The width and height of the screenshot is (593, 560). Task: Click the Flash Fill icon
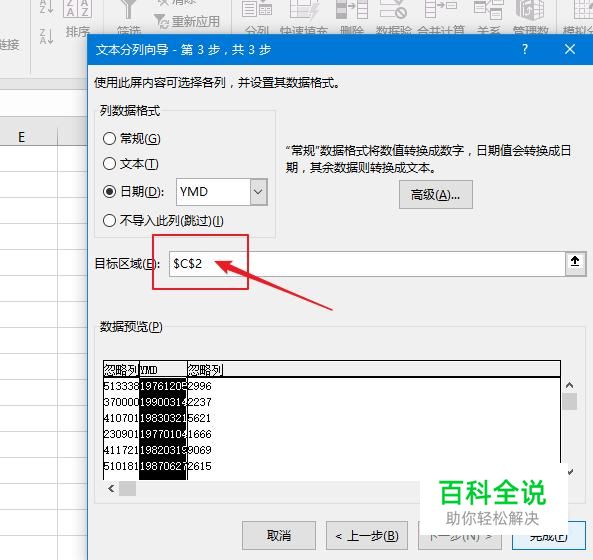[x=304, y=10]
